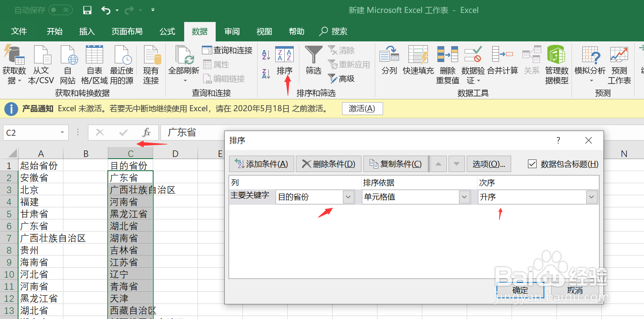
Task: Switch to the 公式 ribbon tab
Action: 167,31
